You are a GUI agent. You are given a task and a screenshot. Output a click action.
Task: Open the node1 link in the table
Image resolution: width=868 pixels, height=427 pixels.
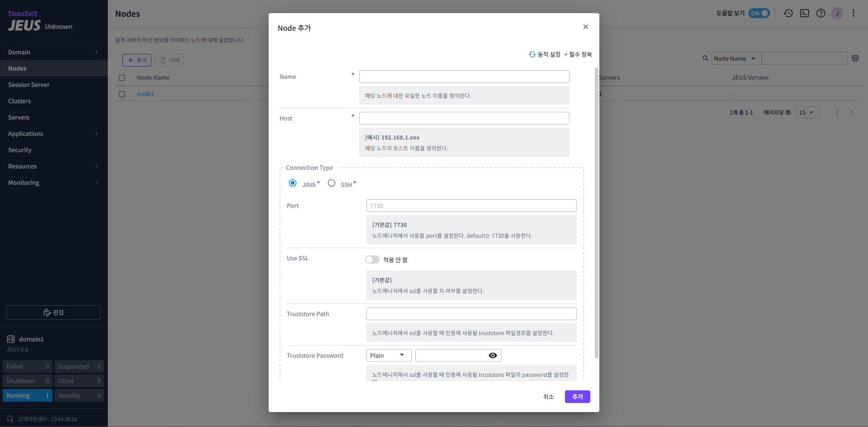click(145, 94)
